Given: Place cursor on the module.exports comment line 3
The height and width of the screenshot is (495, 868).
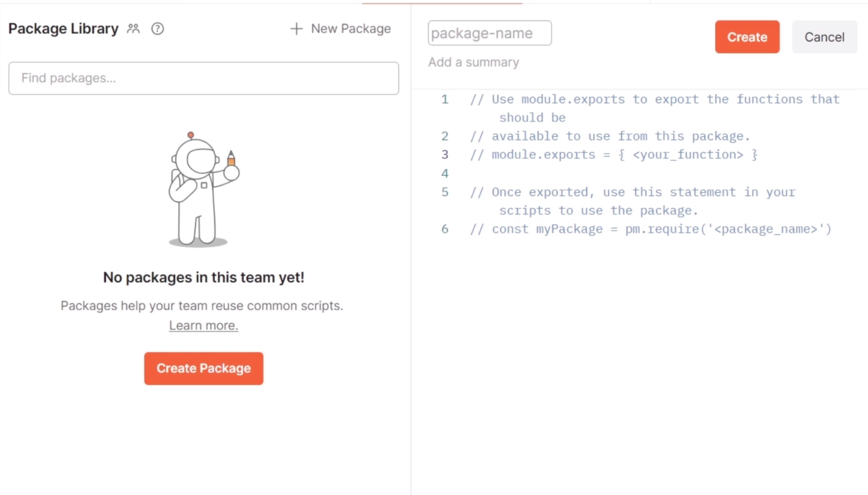Looking at the screenshot, I should (614, 155).
